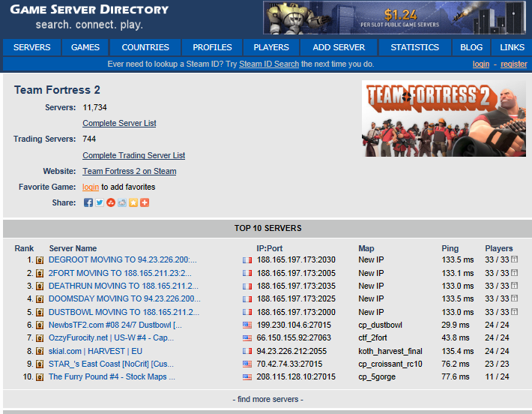Click French flag for 94.23.226.212:2055
The image size is (532, 414).
[x=247, y=351]
